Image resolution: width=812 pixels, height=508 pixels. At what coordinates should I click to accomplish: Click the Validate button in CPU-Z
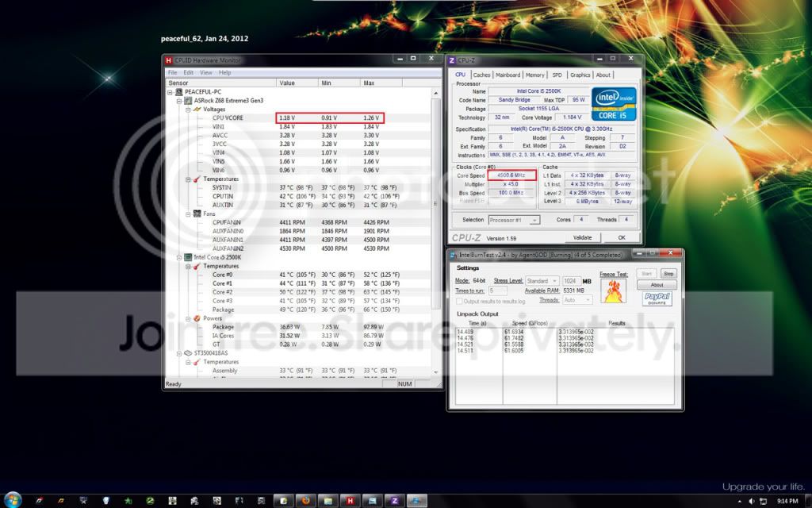coord(582,237)
